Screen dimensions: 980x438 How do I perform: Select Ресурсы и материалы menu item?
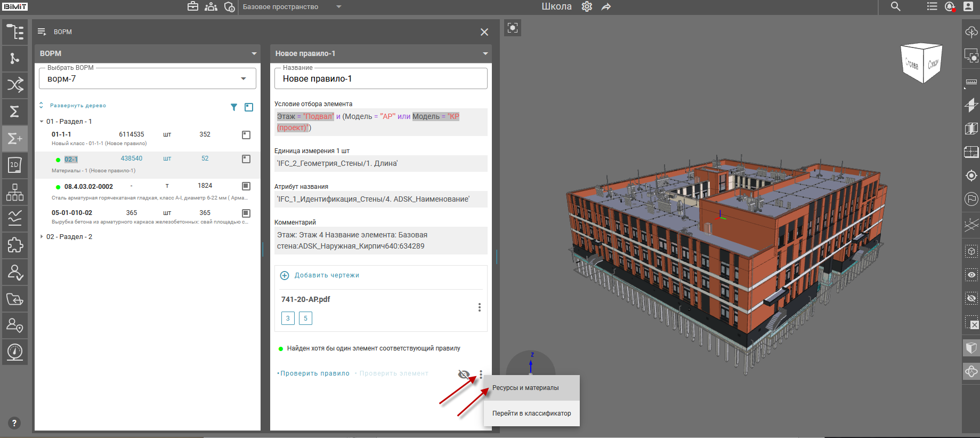[525, 388]
